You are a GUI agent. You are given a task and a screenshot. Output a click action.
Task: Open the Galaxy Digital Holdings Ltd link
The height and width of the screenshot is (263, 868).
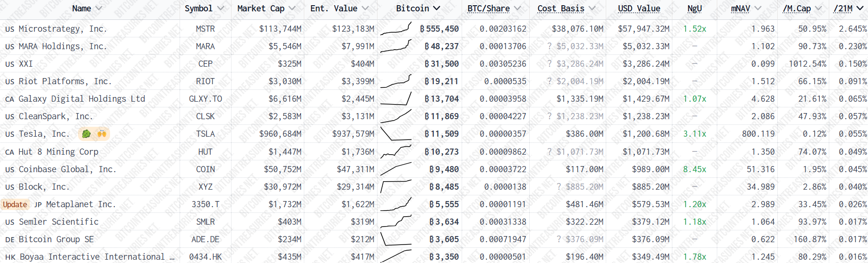[x=82, y=99]
